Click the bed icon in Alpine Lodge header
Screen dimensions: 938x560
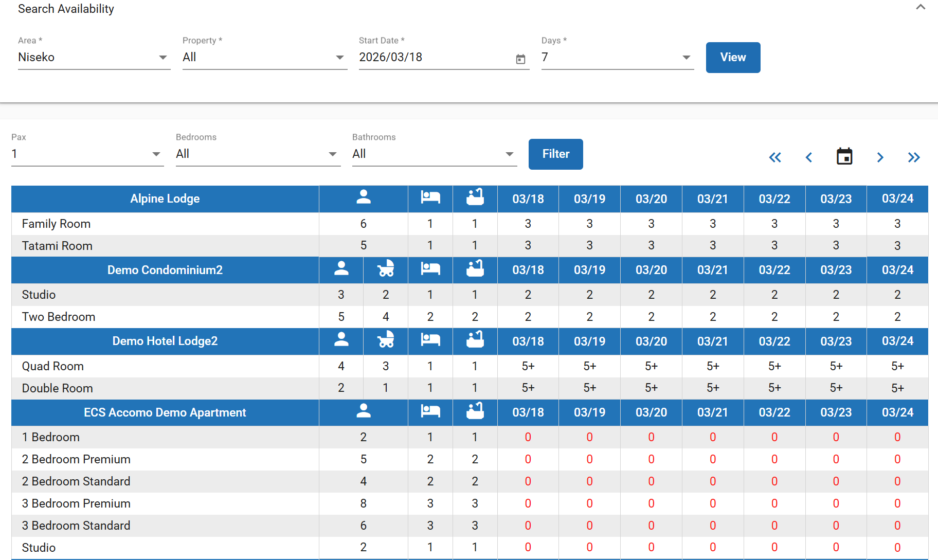coord(430,197)
